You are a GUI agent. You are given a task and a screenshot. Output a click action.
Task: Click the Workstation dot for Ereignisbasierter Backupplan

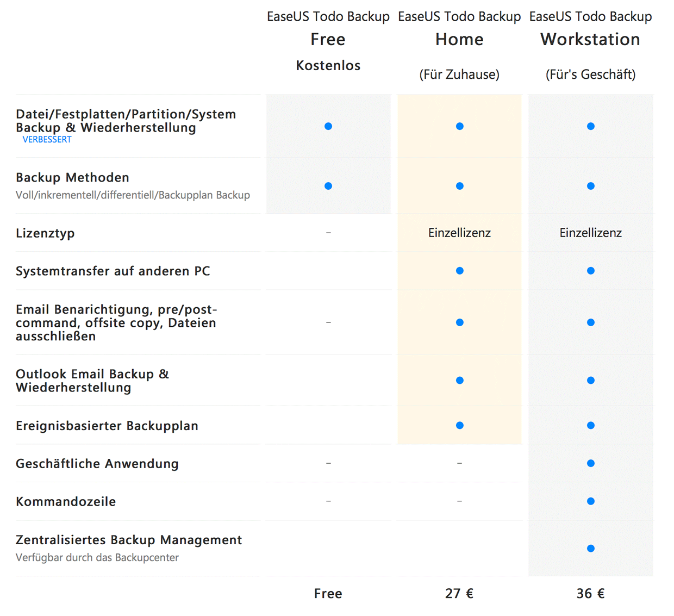(591, 426)
